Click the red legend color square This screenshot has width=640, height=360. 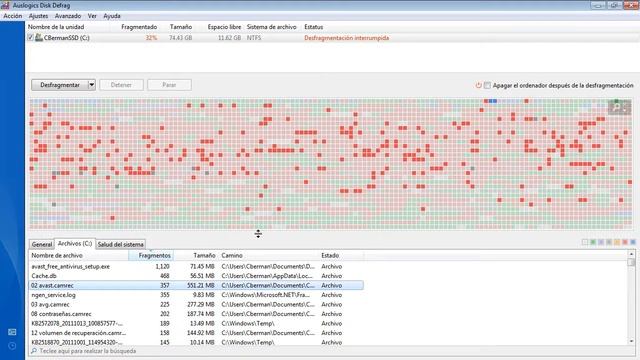(625, 242)
